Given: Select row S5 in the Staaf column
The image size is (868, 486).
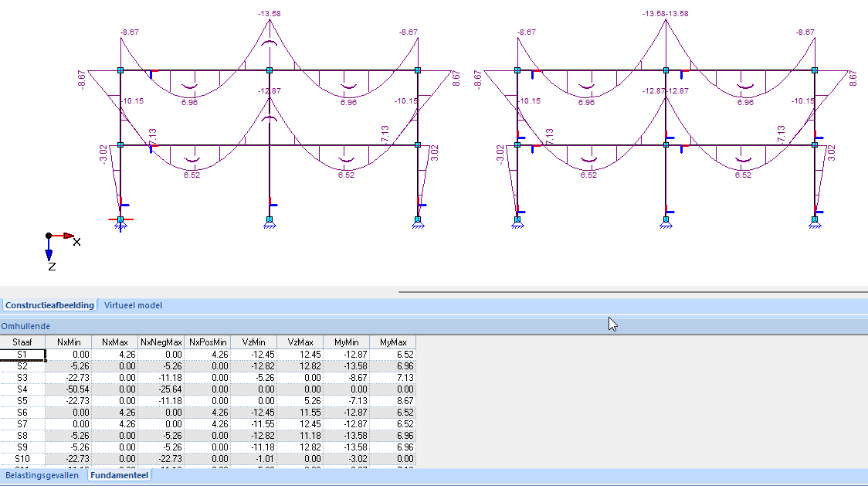Looking at the screenshot, I should pos(22,401).
